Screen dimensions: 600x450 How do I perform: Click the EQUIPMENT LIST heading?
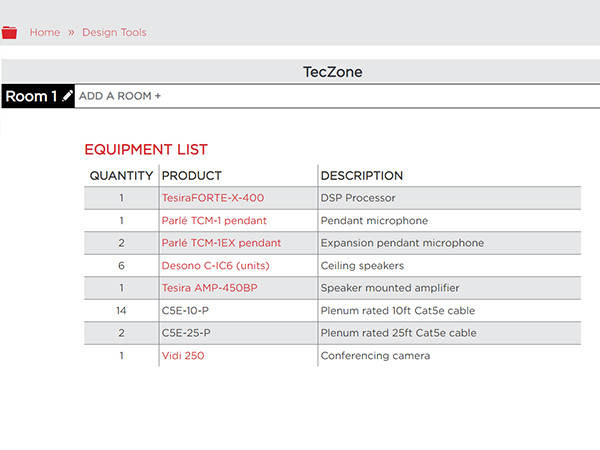pos(146,149)
